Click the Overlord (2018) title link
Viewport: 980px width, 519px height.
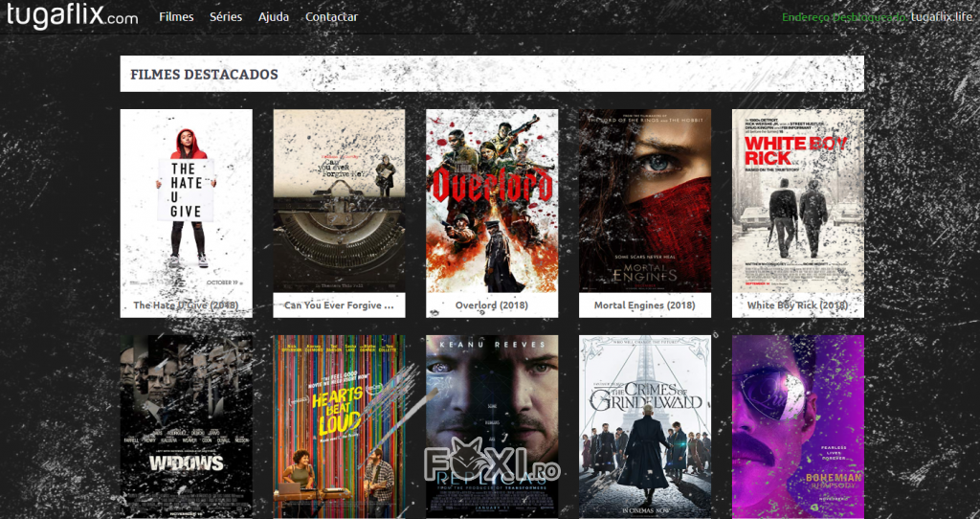492,305
